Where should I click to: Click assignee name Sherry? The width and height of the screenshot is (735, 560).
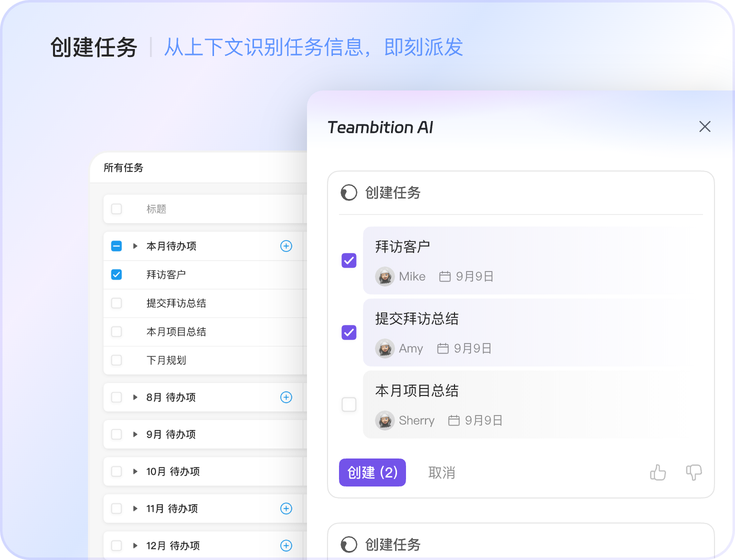coord(417,420)
